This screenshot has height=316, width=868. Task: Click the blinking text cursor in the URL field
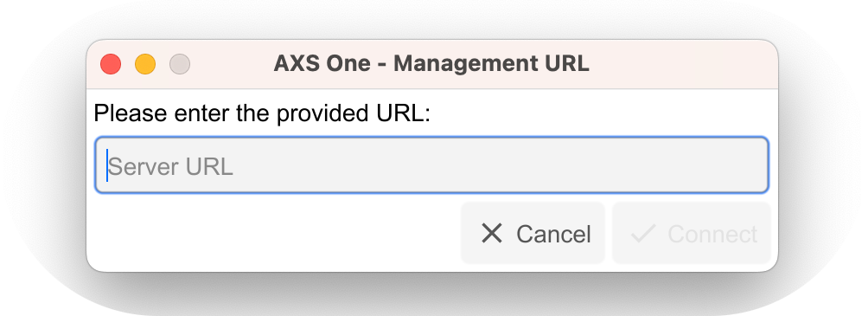(107, 165)
